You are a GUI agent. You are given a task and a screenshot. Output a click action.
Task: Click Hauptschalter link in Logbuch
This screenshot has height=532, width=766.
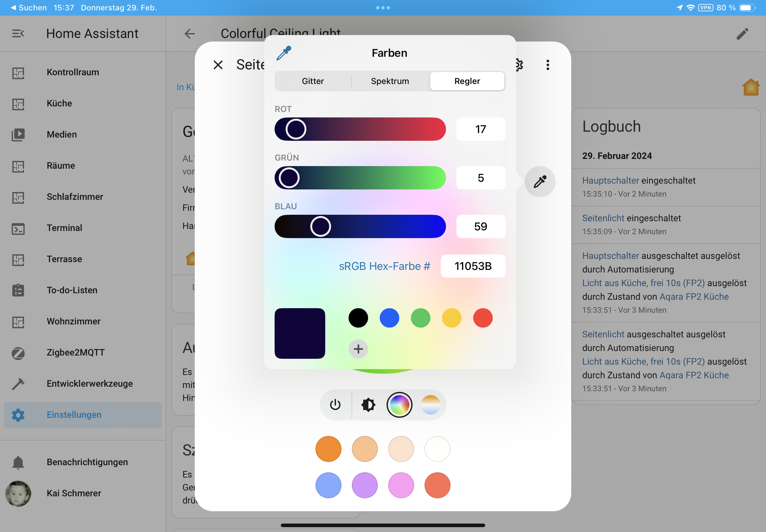pyautogui.click(x=610, y=180)
